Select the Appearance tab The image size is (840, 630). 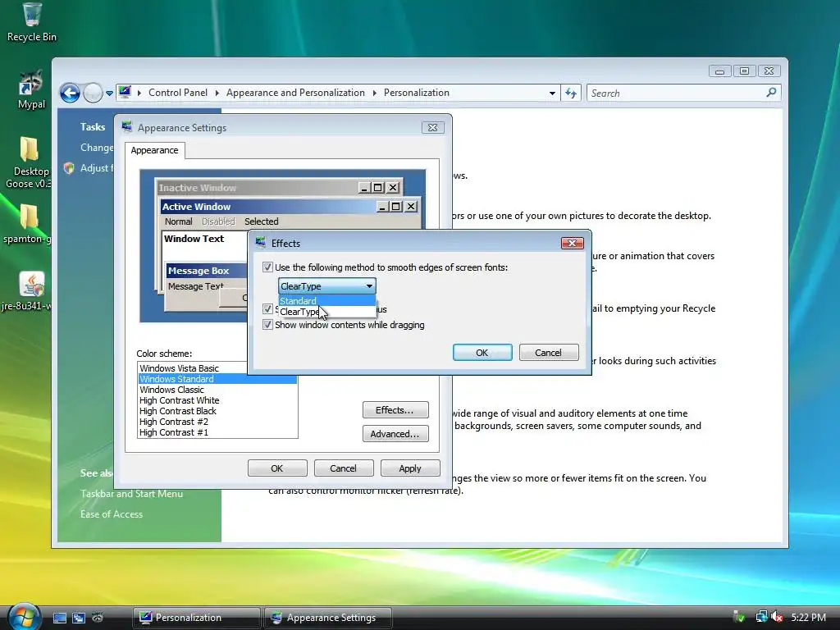pos(155,150)
